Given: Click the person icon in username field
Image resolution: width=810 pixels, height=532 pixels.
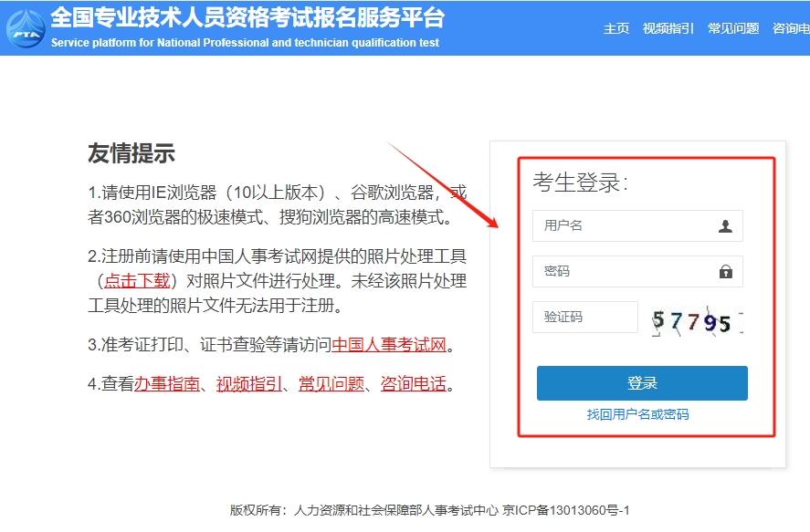Looking at the screenshot, I should coord(726,226).
